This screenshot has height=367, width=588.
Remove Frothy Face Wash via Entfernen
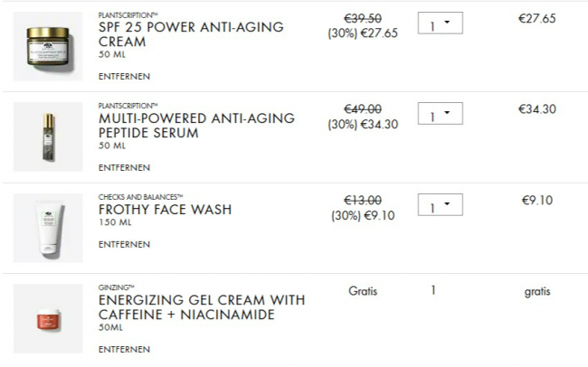coord(124,245)
